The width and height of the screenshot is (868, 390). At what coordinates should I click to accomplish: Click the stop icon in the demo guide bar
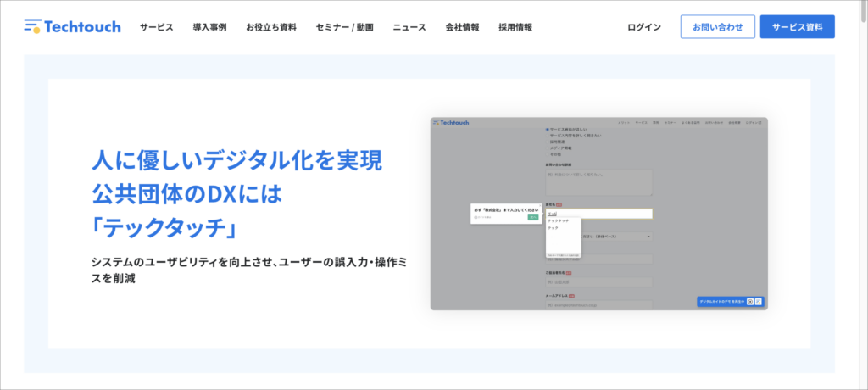click(x=750, y=301)
